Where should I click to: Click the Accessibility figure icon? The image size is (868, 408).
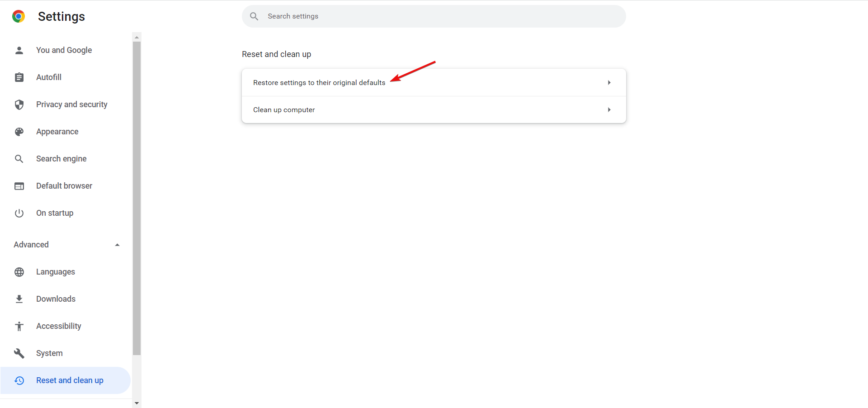(x=19, y=326)
